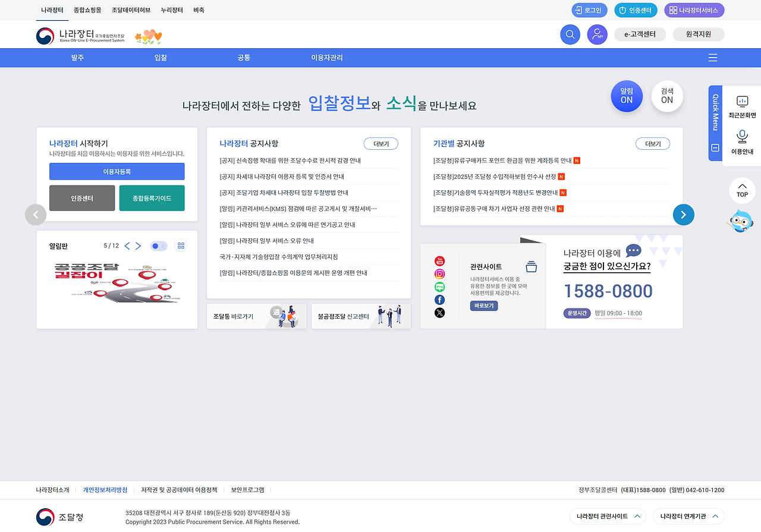Click the 로그인 button
Viewport: 761px width, 532px height.
tap(589, 10)
